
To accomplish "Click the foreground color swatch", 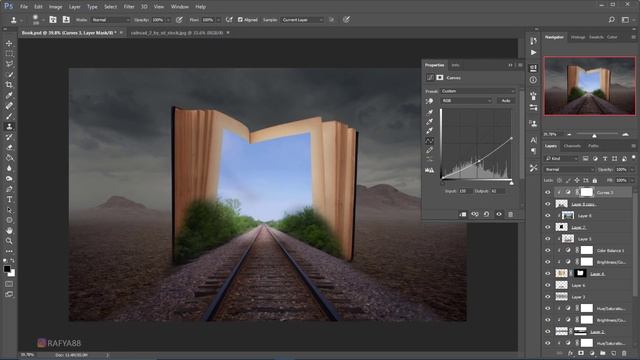I will coord(7,269).
